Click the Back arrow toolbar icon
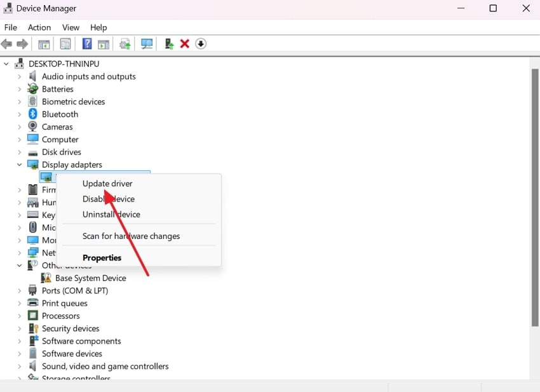The height and width of the screenshot is (392, 540). pos(6,44)
